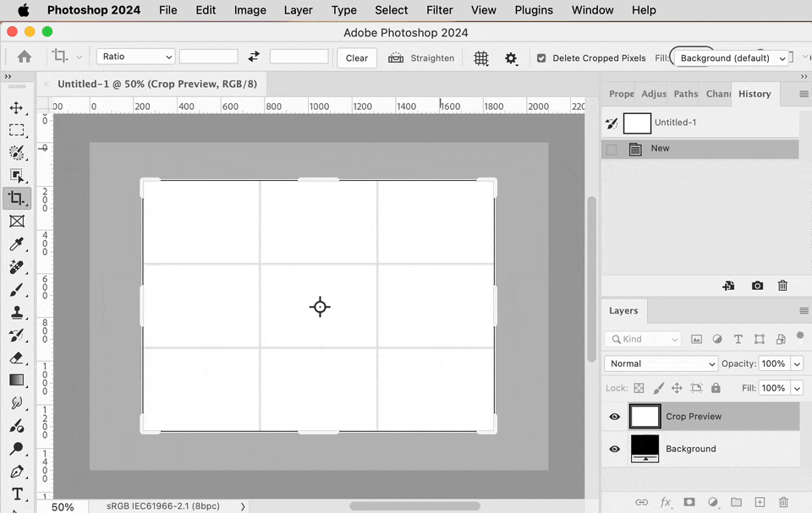Select the Clone Stamp tool
This screenshot has width=812, height=513.
tap(17, 313)
